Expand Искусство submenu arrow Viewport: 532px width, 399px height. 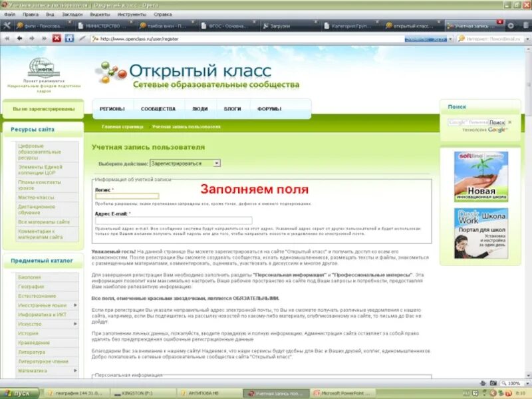tap(75, 324)
